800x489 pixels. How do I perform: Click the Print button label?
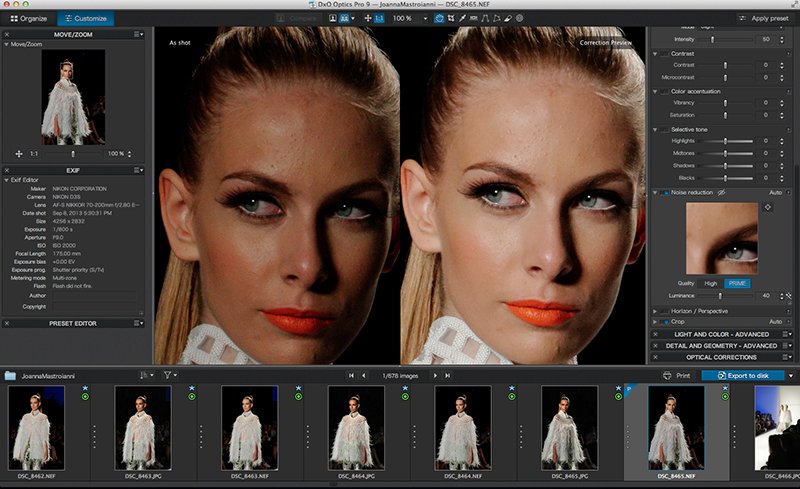point(683,376)
